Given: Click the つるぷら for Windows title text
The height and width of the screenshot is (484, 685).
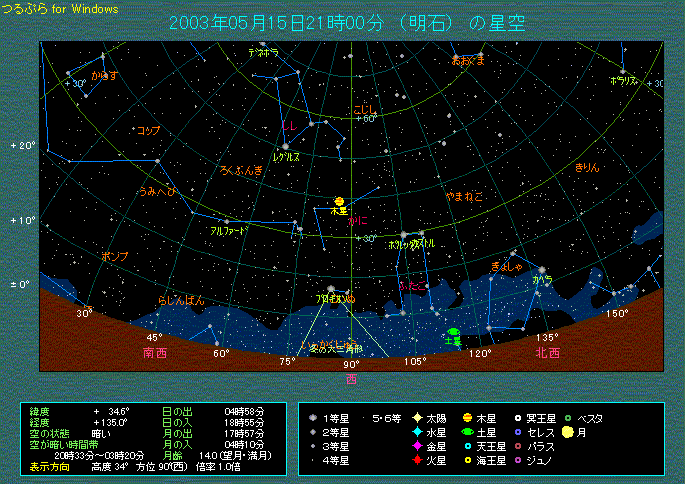Looking at the screenshot, I should 60,9.
